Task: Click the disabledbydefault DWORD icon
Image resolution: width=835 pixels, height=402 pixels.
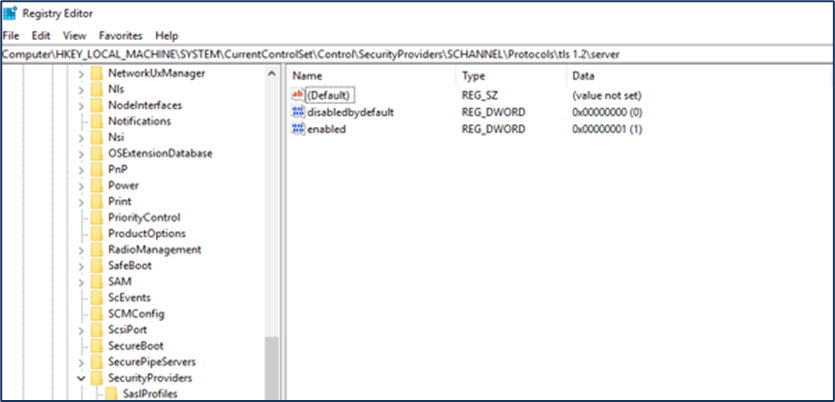Action: click(297, 112)
